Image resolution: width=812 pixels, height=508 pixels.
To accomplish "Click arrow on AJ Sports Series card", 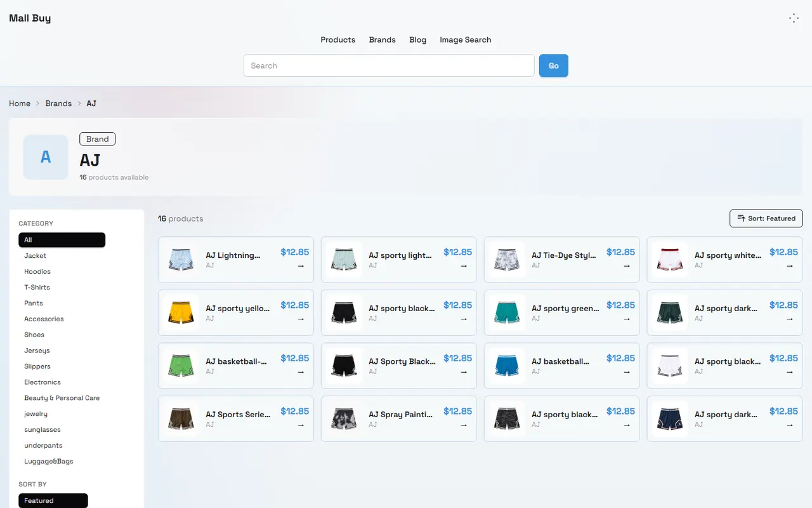I will tap(301, 425).
